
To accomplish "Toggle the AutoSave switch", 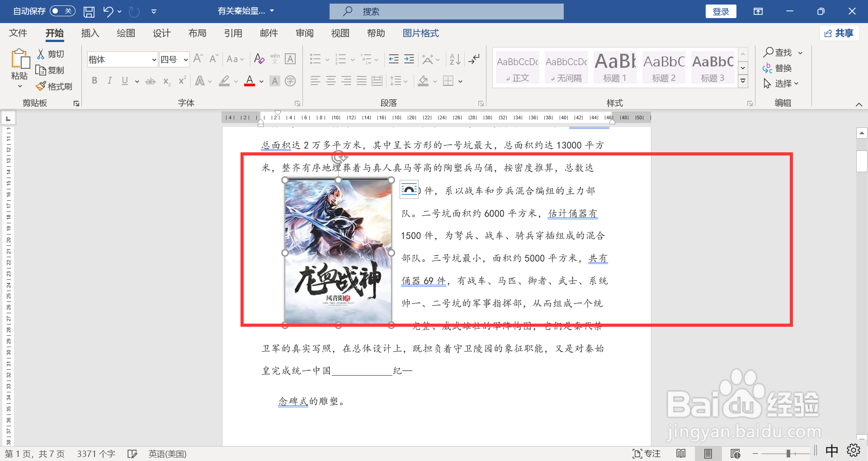I will tap(62, 11).
